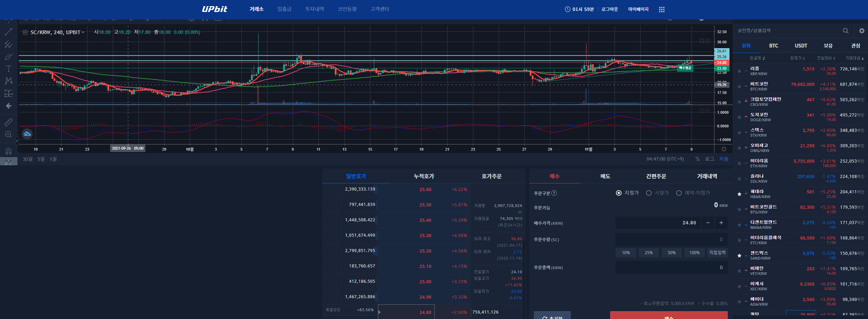
Task: Open 거래소 menu in header
Action: [x=257, y=9]
